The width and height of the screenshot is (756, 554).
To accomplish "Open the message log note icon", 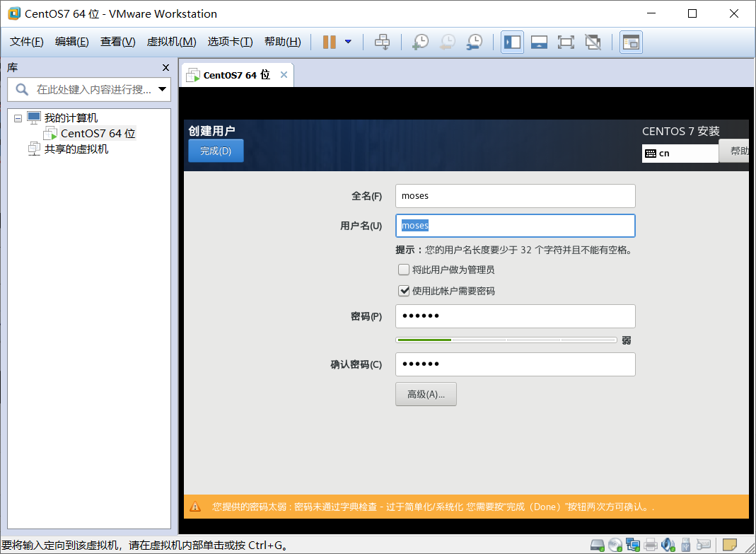I will tap(730, 545).
